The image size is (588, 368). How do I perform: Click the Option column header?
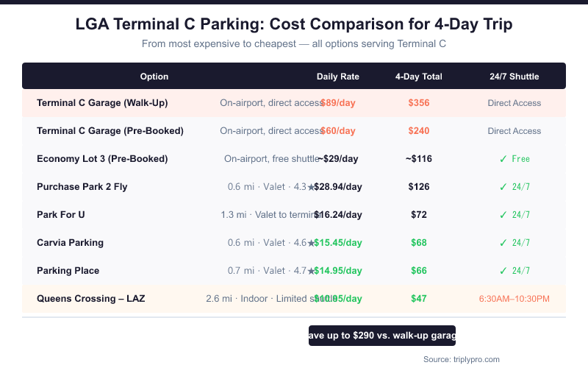point(154,77)
